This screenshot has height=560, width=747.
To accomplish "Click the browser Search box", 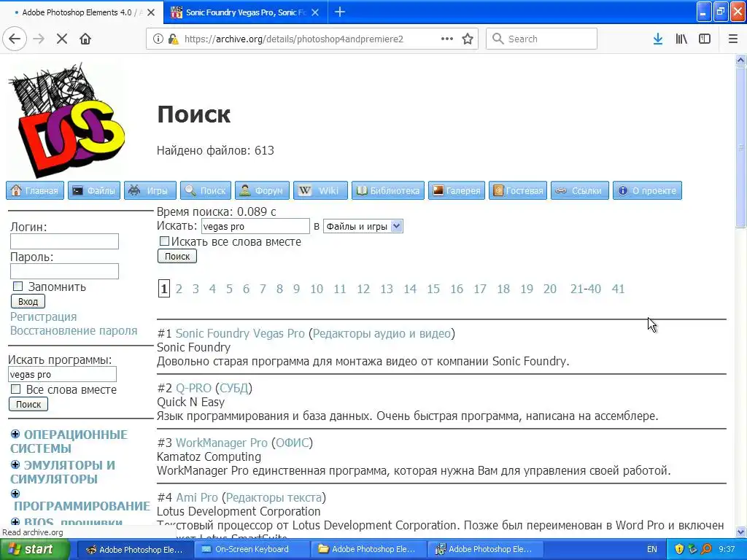I will pyautogui.click(x=541, y=39).
